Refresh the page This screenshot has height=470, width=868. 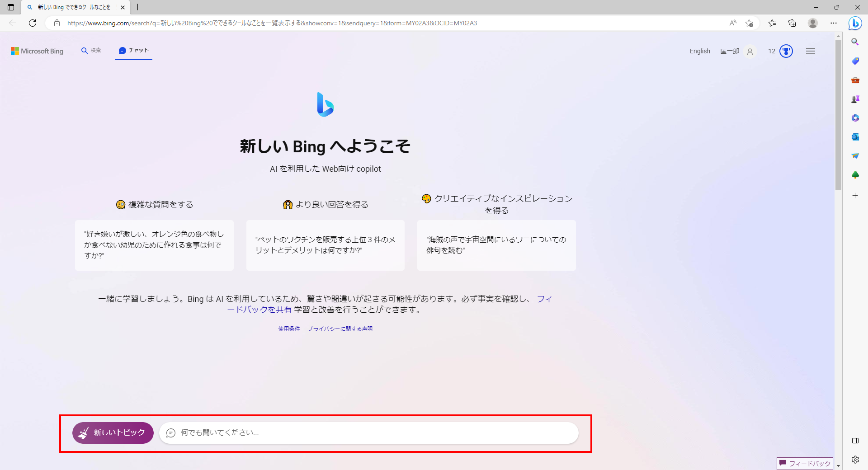click(33, 23)
